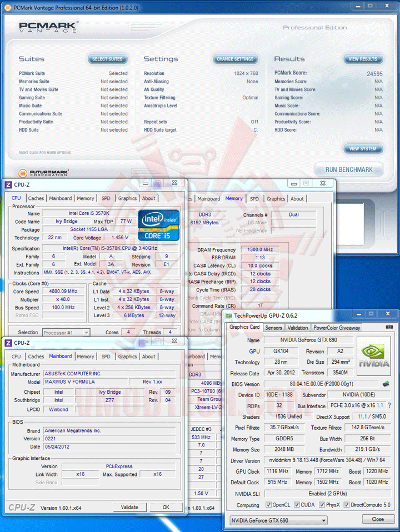This screenshot has height=532, width=400.
Task: Click the Core Speed field 4800.09 MHz
Action: (63, 292)
